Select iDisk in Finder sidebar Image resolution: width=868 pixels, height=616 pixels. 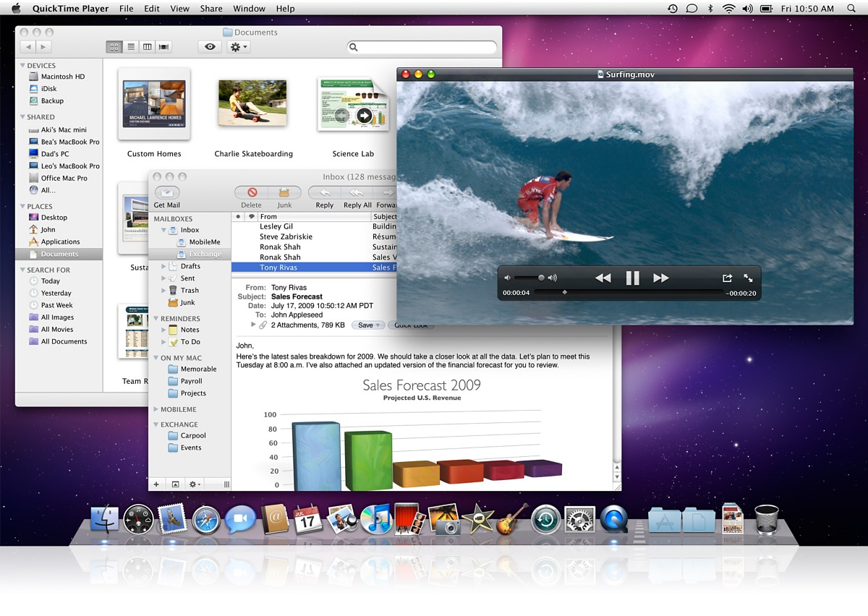[x=43, y=89]
